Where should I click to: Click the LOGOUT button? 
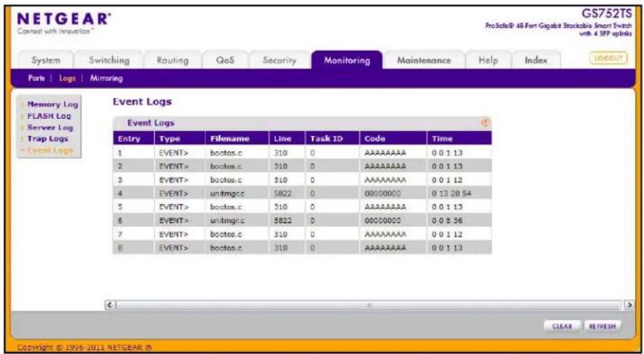click(609, 58)
